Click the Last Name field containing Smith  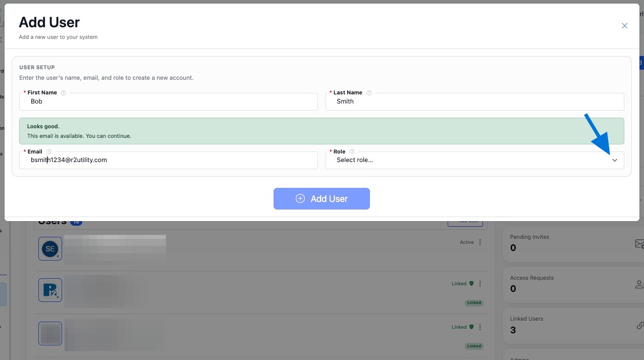[475, 101]
